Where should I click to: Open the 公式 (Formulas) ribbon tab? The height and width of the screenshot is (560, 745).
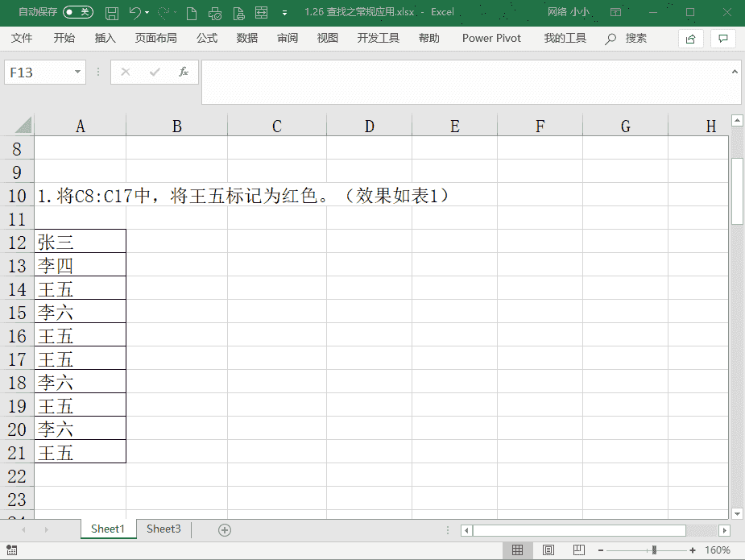coord(207,38)
